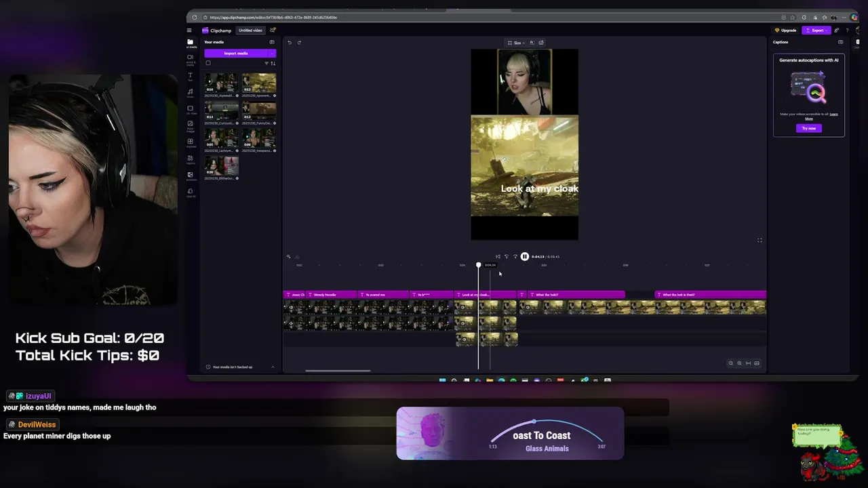Click the Windows Start button in taskbar
Viewport: 868px width, 488px height.
442,380
